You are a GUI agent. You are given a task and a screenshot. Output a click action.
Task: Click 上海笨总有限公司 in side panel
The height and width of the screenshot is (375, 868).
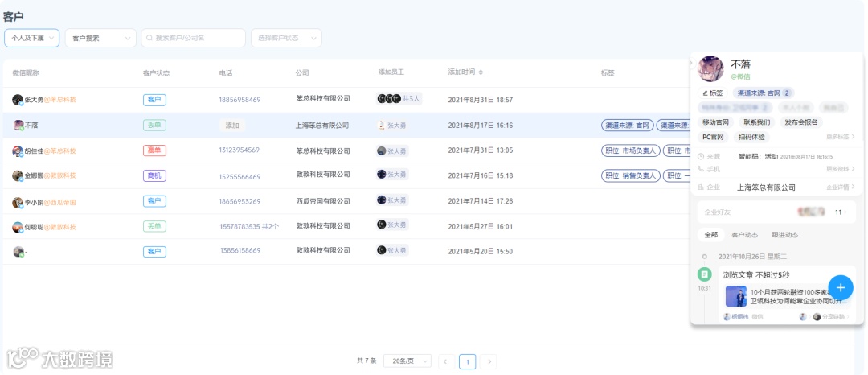point(766,187)
